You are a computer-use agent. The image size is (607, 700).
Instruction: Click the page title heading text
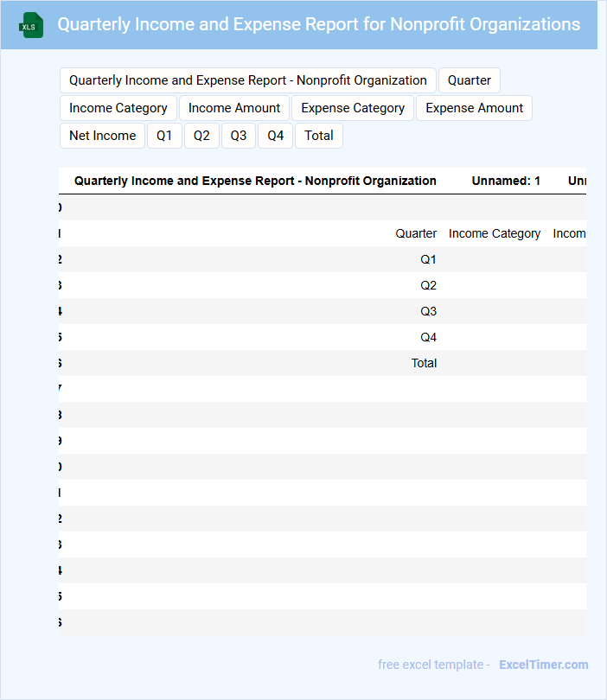(x=318, y=24)
